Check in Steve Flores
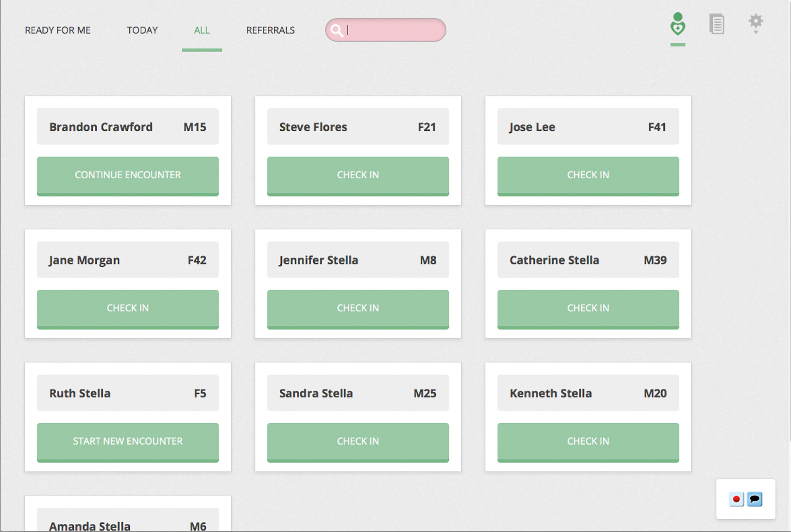 click(x=358, y=175)
